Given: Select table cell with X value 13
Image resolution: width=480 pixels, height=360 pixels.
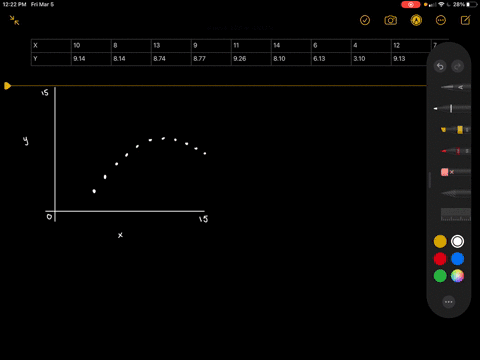Looking at the screenshot, I should click(x=171, y=46).
